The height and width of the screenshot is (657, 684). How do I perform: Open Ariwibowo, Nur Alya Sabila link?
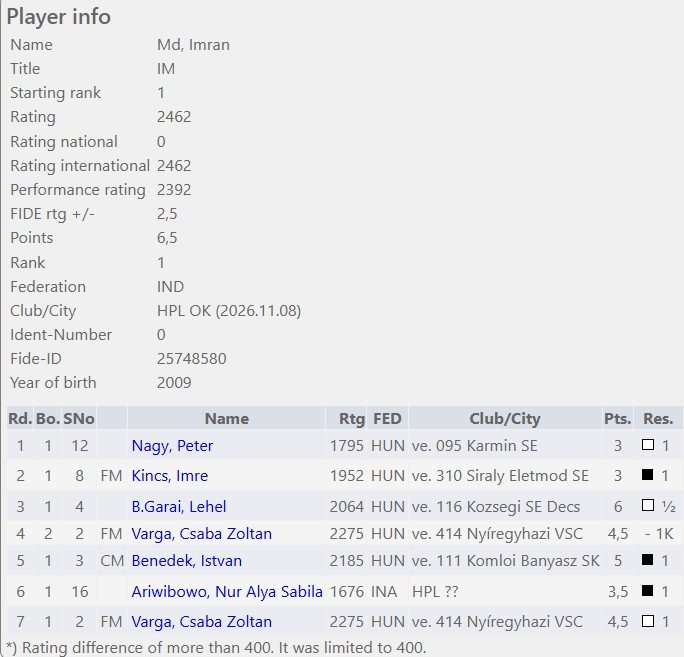(x=227, y=591)
